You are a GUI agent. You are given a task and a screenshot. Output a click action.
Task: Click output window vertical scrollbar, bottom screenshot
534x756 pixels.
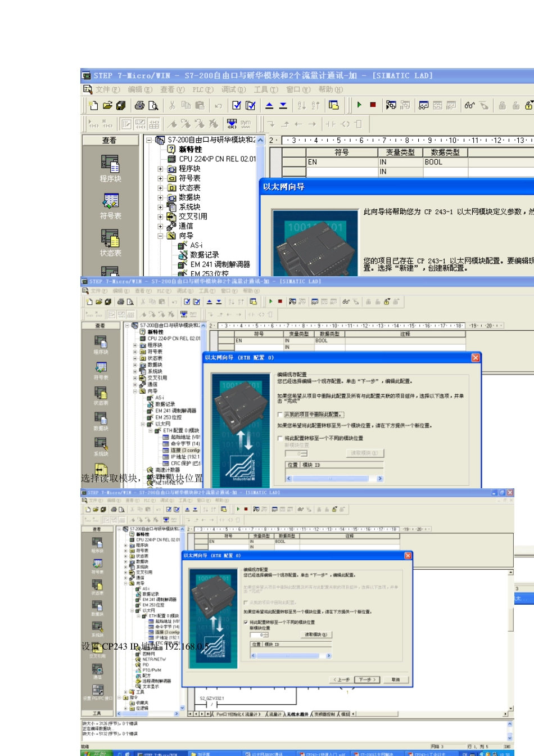(x=510, y=730)
